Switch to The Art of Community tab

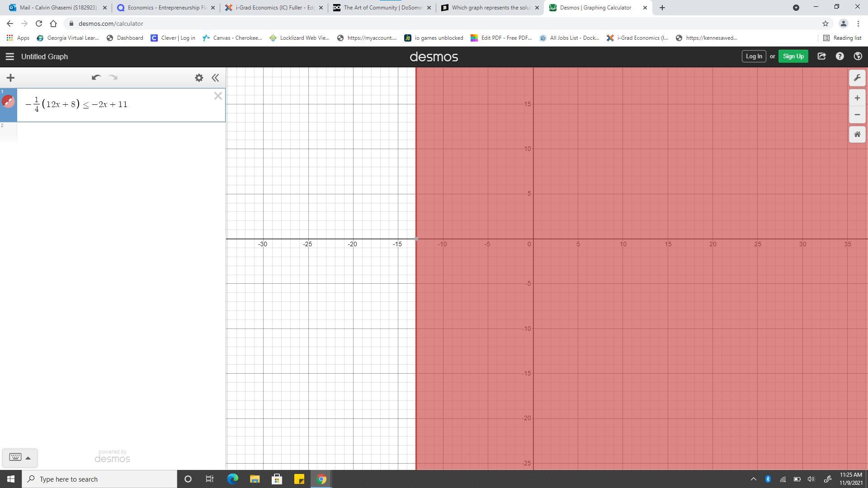[382, 8]
